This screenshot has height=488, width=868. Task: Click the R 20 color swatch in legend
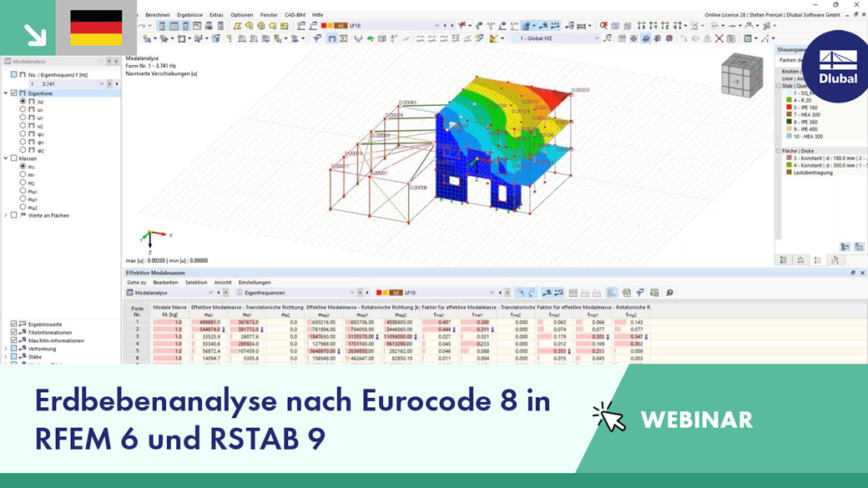(x=789, y=100)
